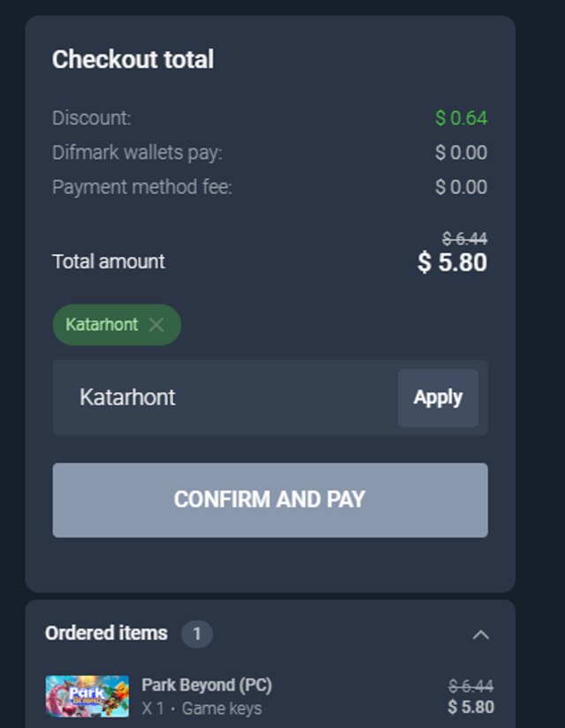Click the crossed-out $ 6.44 above the total
Image resolution: width=565 pixels, height=728 pixels.
(x=464, y=238)
